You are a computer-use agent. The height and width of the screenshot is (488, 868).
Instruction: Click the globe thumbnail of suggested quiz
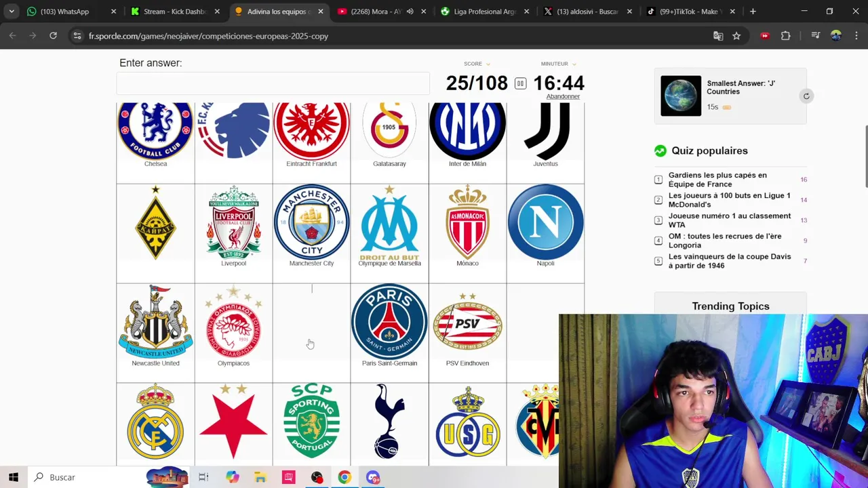pos(681,96)
